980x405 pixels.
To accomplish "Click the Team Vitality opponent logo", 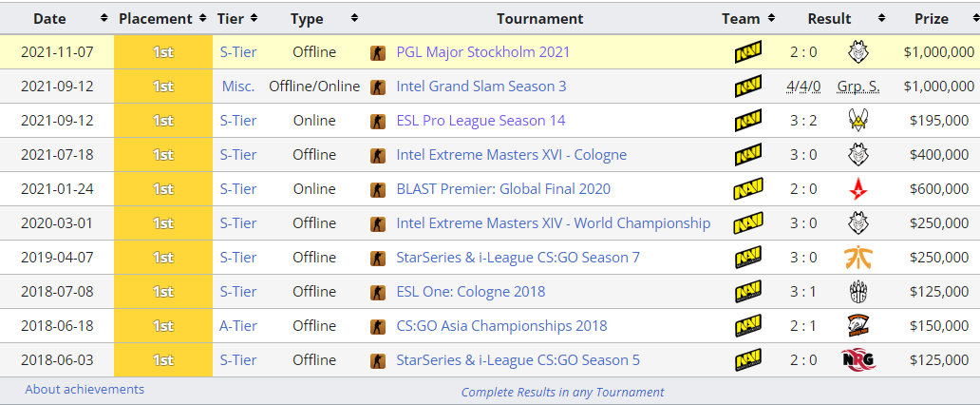I will [858, 121].
